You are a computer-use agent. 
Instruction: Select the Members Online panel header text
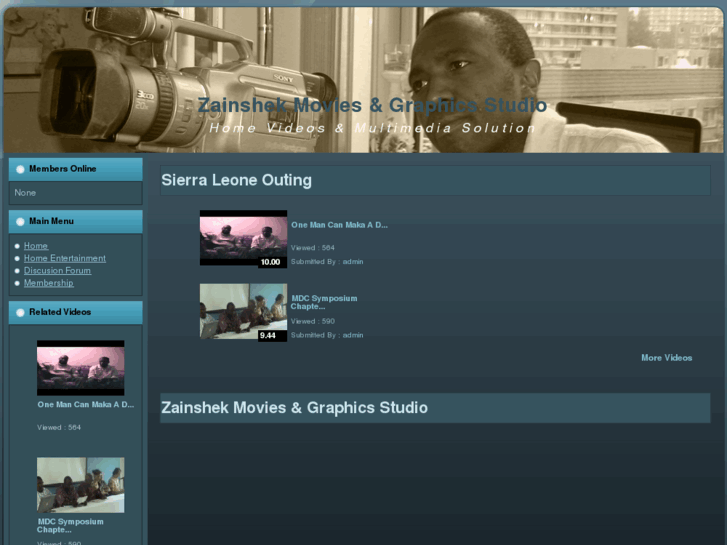tap(63, 169)
